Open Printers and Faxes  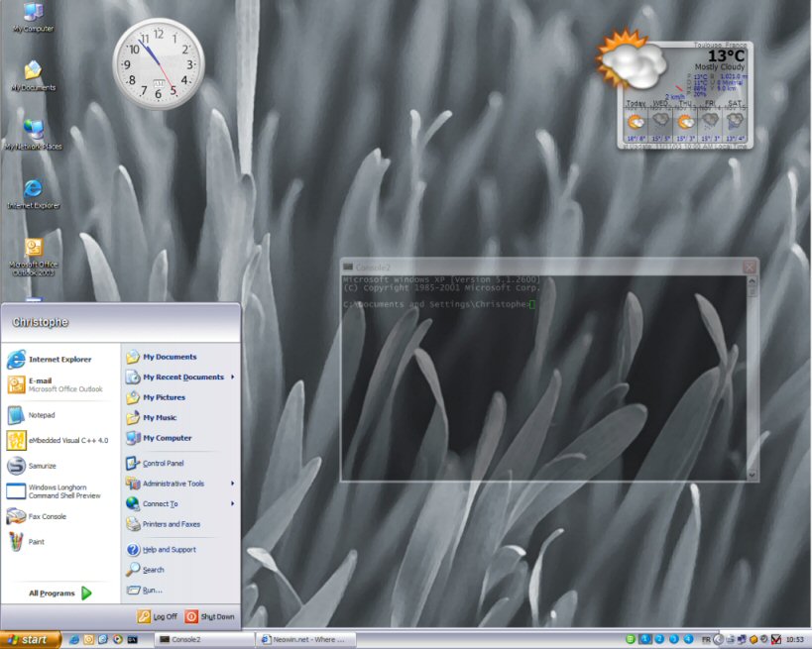tap(180, 524)
